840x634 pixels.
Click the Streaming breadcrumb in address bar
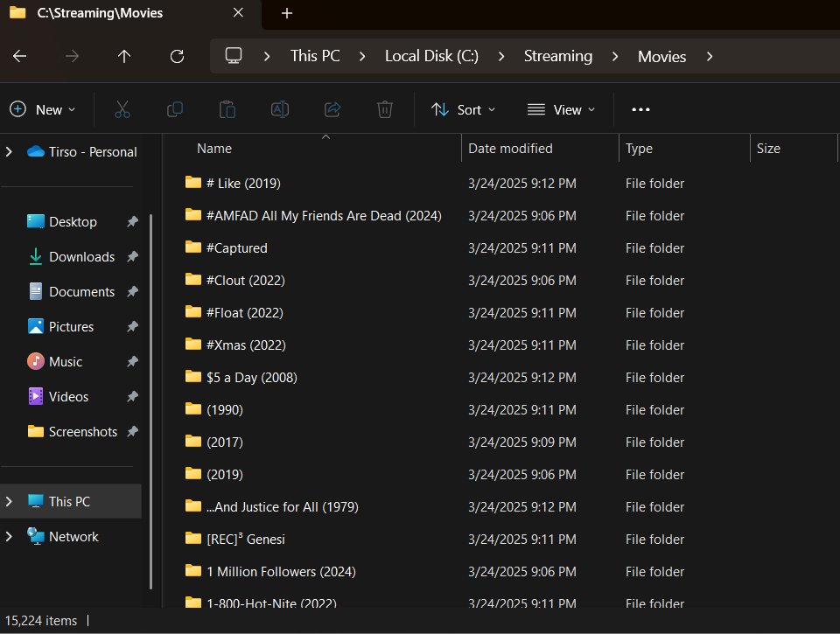click(557, 56)
